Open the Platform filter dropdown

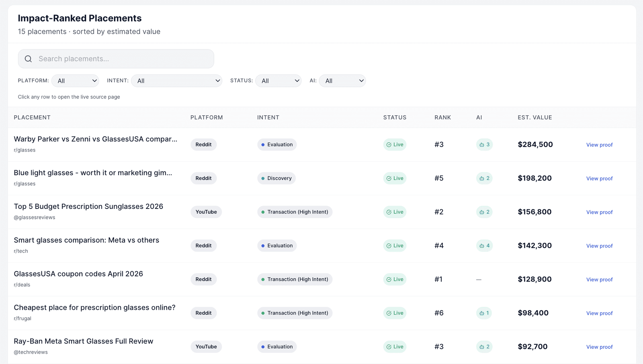click(75, 81)
